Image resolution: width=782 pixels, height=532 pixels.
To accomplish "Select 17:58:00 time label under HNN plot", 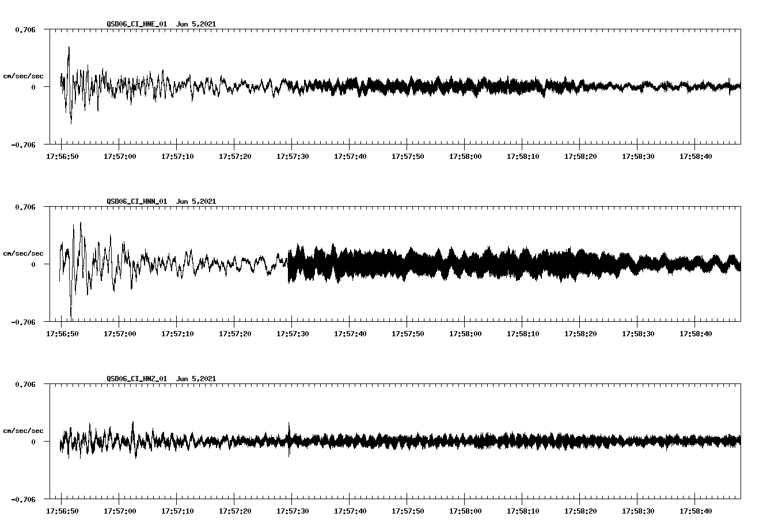I will tap(465, 334).
